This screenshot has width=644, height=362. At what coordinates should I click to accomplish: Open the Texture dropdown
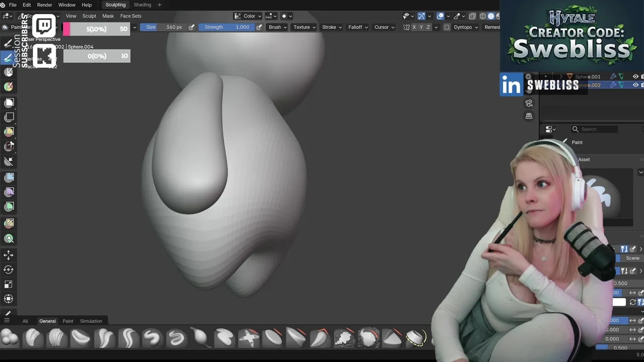pos(304,27)
